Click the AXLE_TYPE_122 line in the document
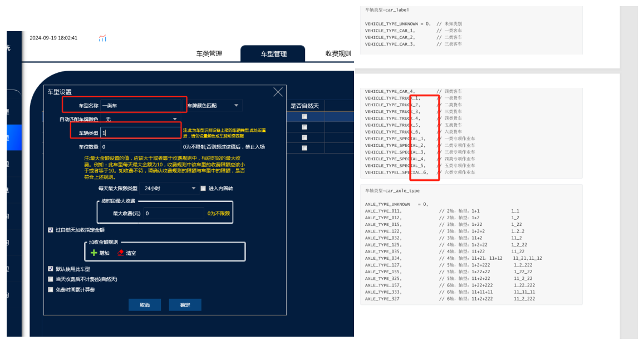The height and width of the screenshot is (350, 644). point(445,231)
